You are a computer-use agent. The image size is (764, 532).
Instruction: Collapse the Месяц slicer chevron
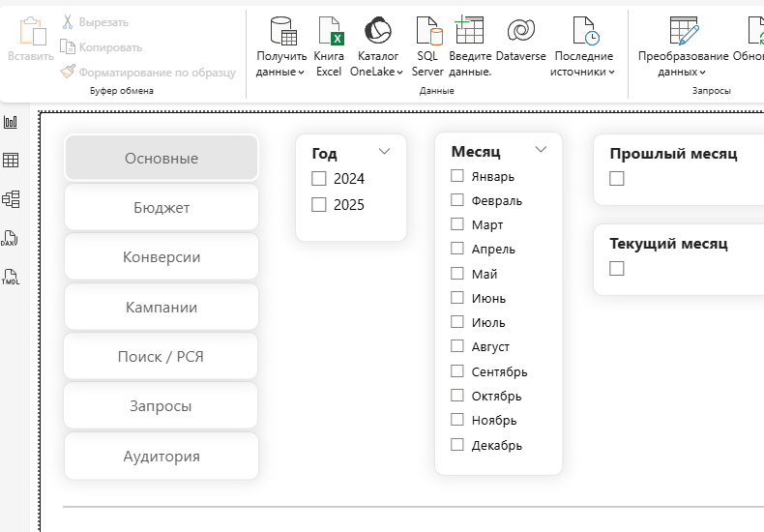(x=541, y=150)
